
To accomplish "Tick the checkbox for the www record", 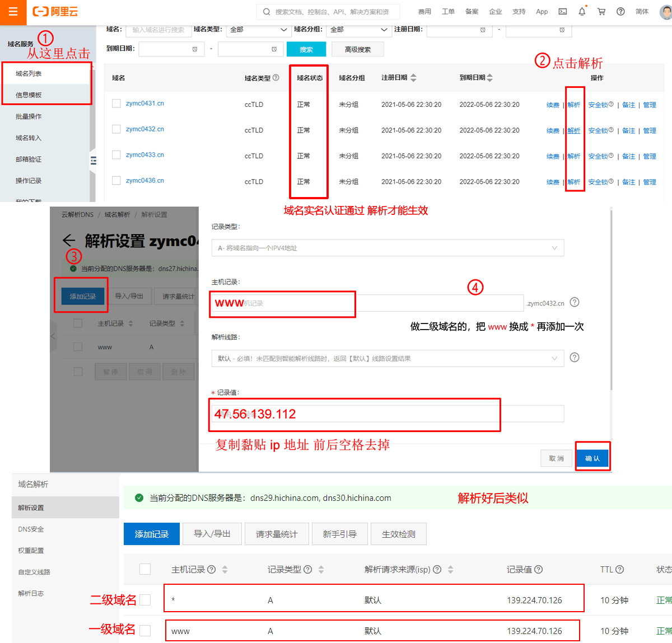I will pos(145,631).
